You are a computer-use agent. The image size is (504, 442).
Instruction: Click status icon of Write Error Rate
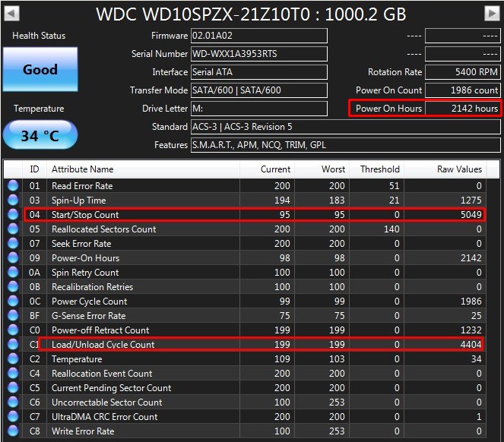pyautogui.click(x=13, y=431)
